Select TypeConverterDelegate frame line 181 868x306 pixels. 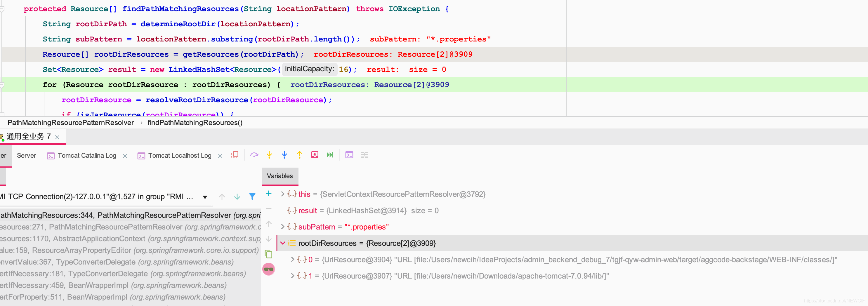[130, 274]
